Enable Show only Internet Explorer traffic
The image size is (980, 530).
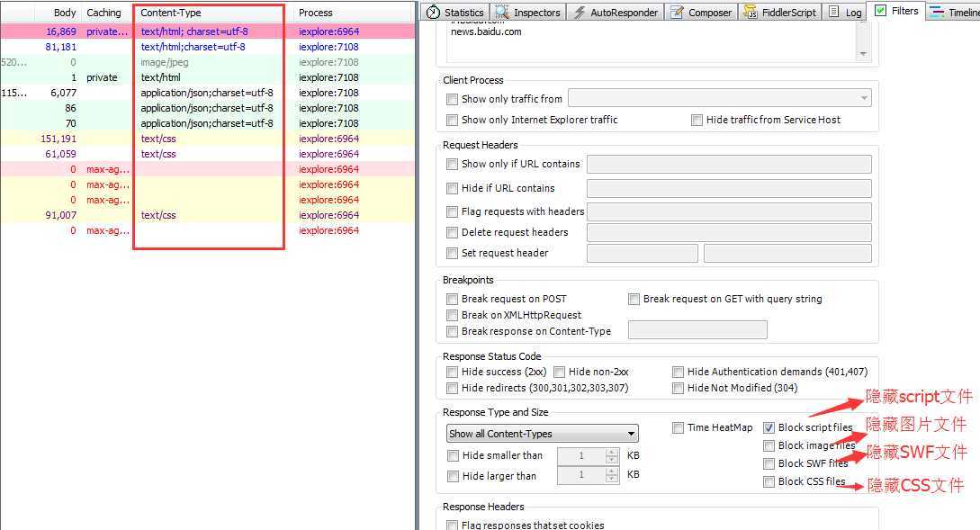[x=452, y=120]
